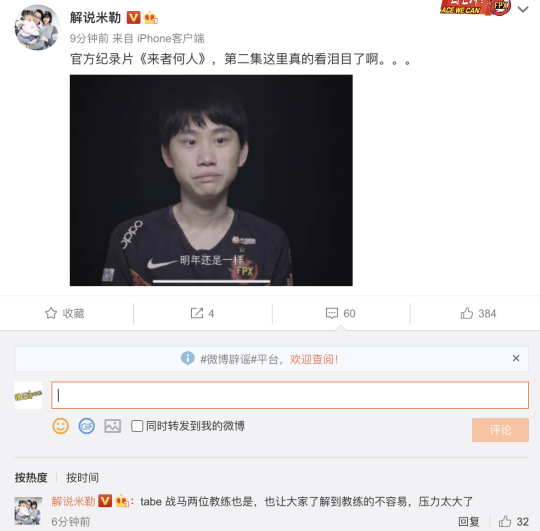
Task: Click the star 收藏 favorite icon
Action: point(51,313)
